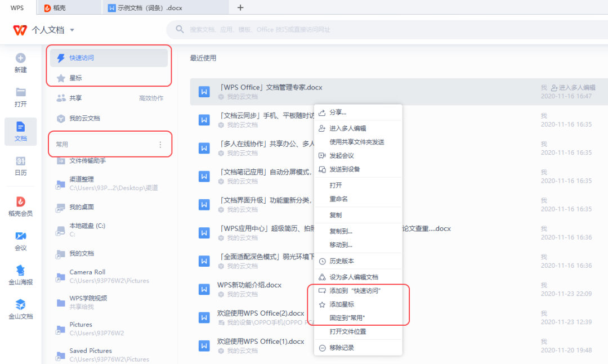The height and width of the screenshot is (364, 608).
Task: Open 金山文档 icon in sidebar
Action: pos(21,304)
